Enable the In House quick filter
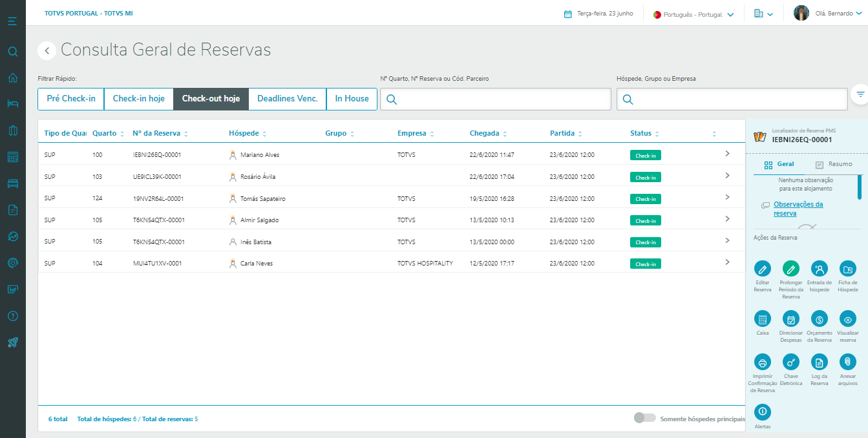Screen dimensions: 868x438 tap(352, 99)
